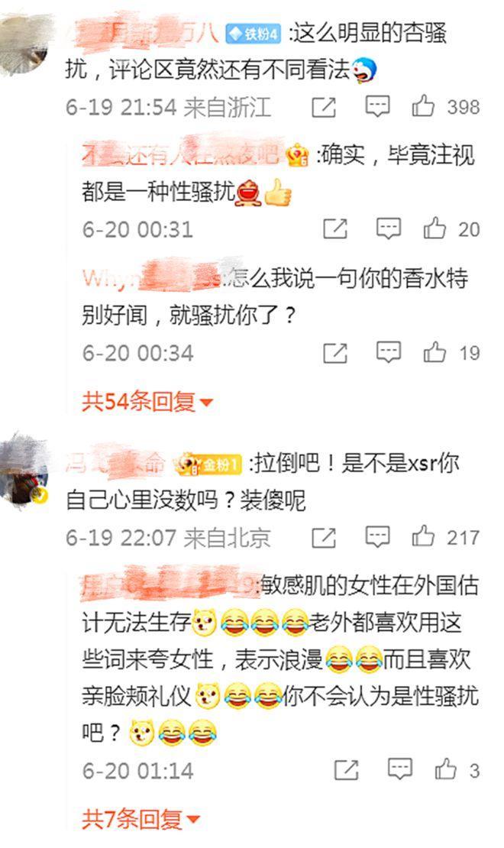Like the 6-20 00:34 reply
Image resolution: width=504 pixels, height=848 pixels.
coord(435,352)
